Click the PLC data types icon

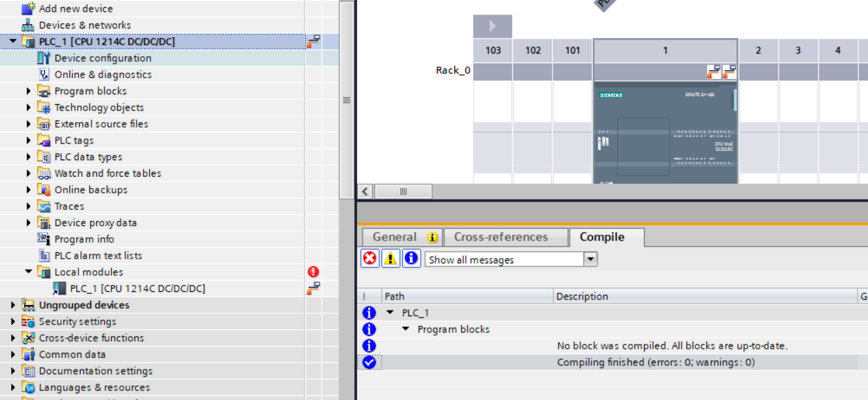point(44,157)
